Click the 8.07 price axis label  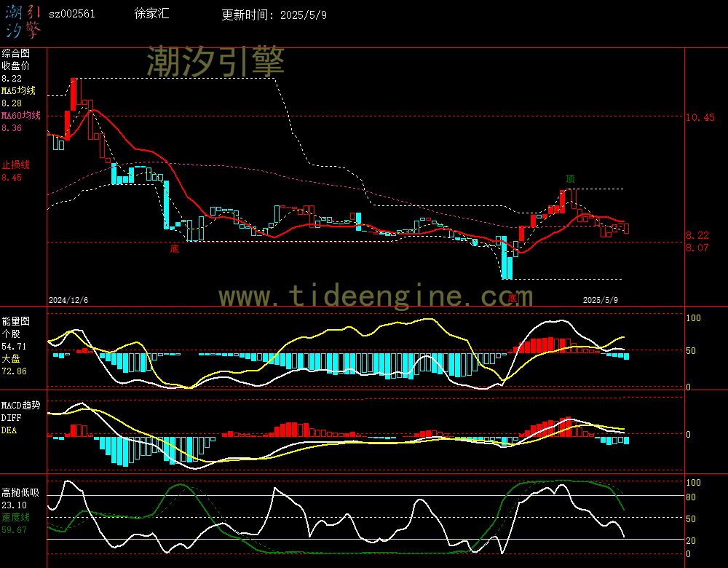coord(697,248)
